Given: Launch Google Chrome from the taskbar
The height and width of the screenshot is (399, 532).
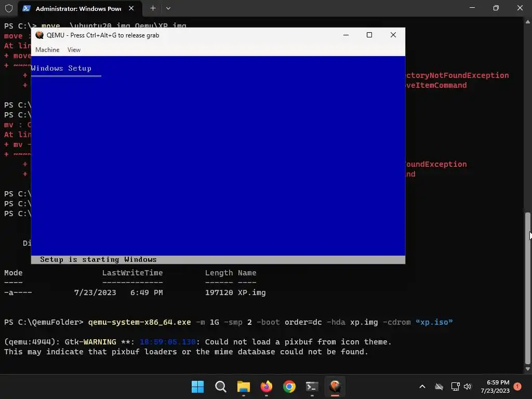Looking at the screenshot, I should click(289, 387).
